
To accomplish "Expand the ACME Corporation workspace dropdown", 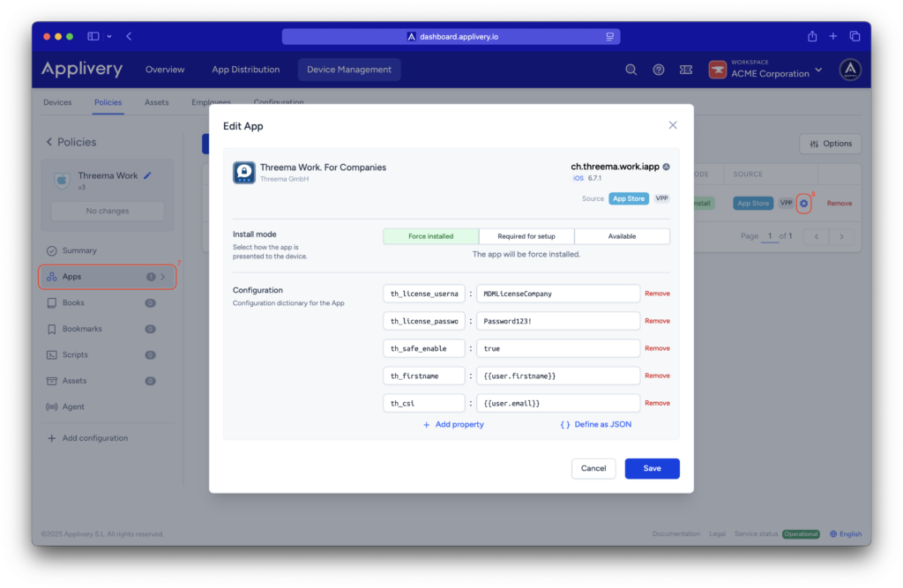I will pos(766,70).
